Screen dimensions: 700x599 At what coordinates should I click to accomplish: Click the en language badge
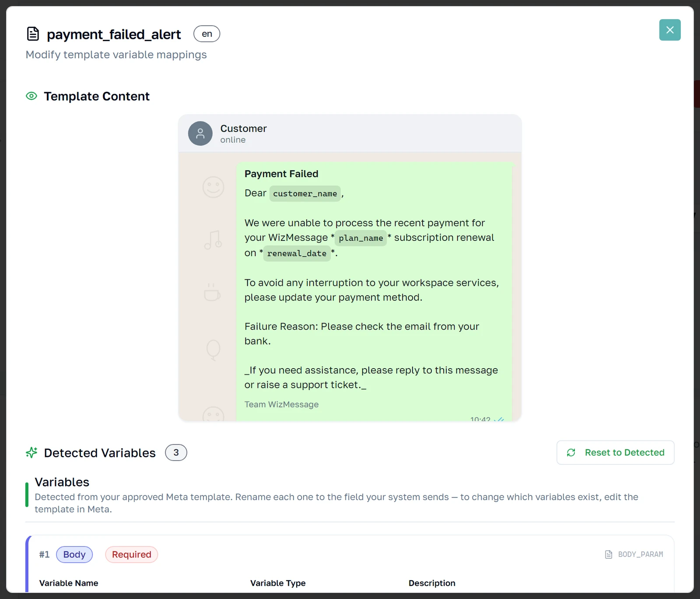click(x=207, y=34)
